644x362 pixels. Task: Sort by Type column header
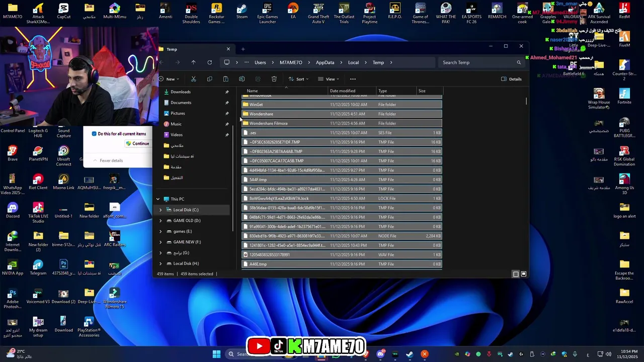coord(396,91)
